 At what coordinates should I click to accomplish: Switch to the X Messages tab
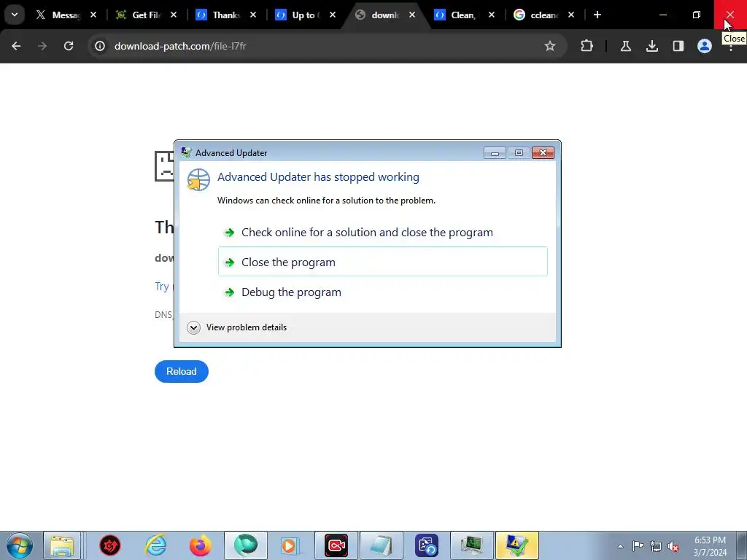click(61, 15)
